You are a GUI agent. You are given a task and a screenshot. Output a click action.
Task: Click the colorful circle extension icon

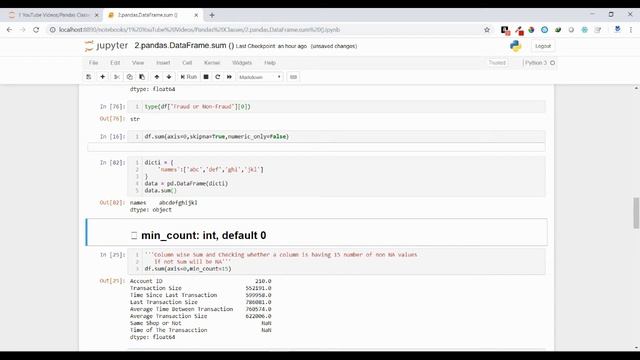[x=531, y=29]
